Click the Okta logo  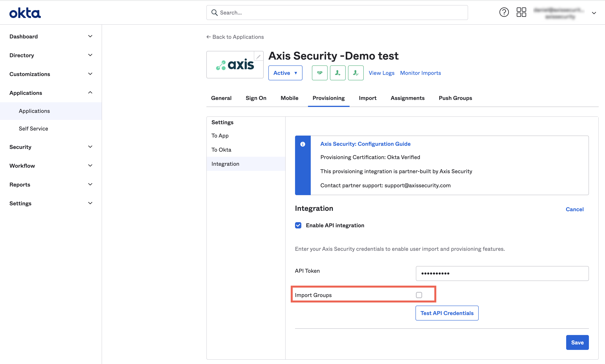(x=25, y=13)
